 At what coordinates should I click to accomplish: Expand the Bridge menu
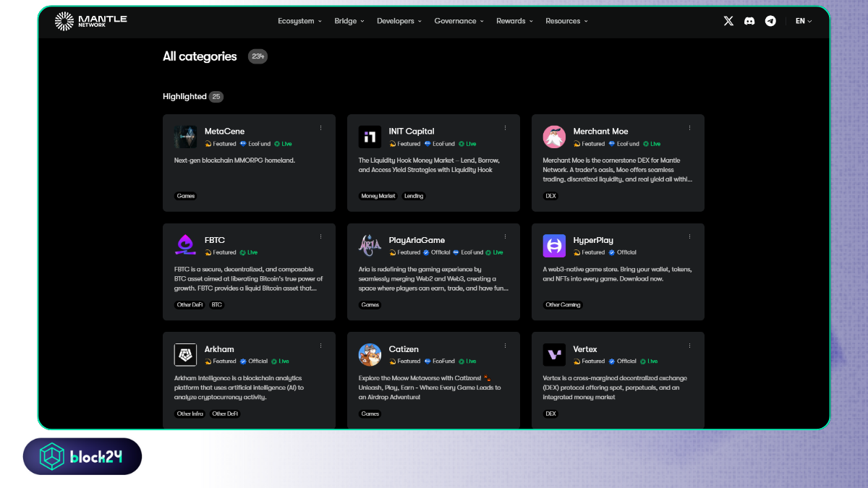350,21
